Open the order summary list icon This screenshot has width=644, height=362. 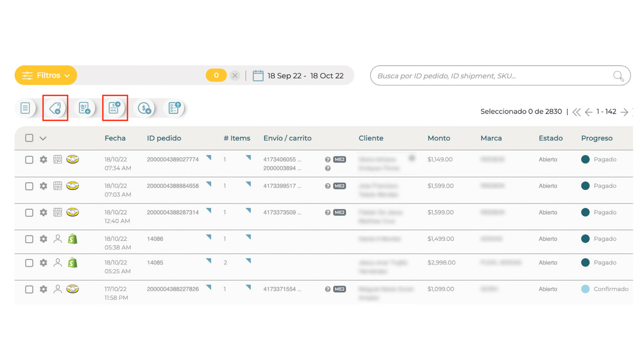pos(26,108)
